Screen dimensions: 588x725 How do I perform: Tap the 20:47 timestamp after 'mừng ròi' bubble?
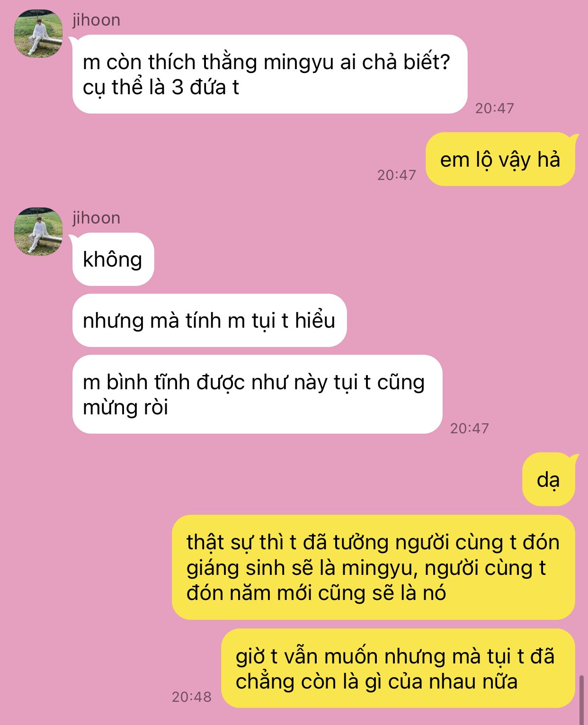[x=469, y=429]
